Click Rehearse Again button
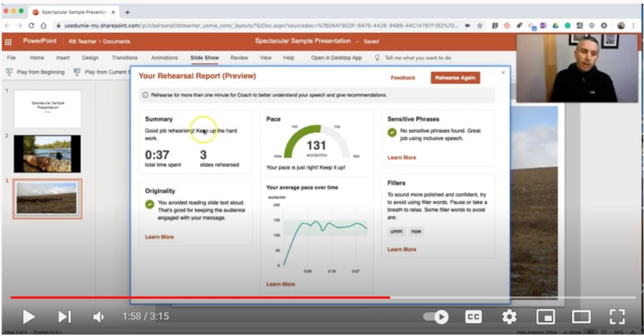 coord(455,78)
